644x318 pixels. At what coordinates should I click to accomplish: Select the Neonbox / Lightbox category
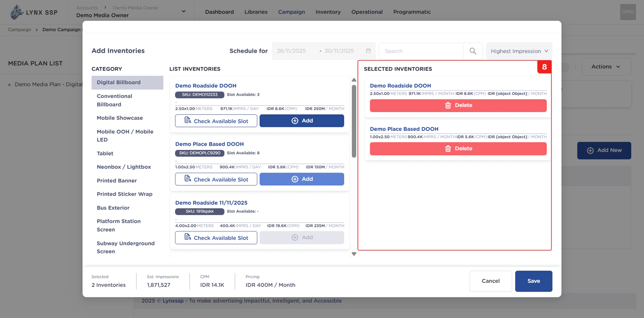127,167
